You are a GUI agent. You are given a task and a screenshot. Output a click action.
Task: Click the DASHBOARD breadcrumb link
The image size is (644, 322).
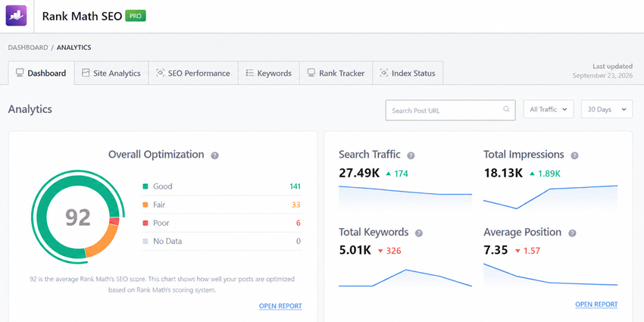coord(28,48)
